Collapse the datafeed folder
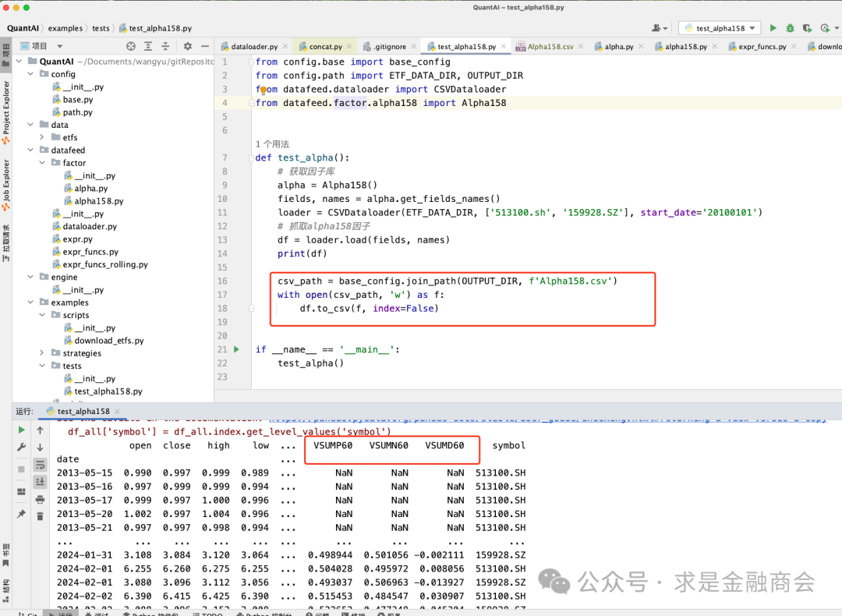This screenshot has height=616, width=842. point(30,150)
